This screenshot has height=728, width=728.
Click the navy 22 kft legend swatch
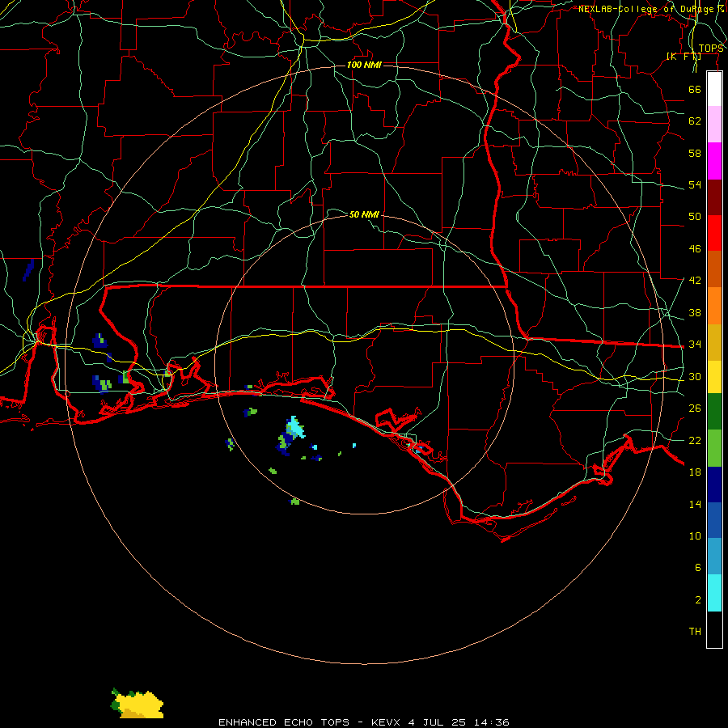pos(714,485)
